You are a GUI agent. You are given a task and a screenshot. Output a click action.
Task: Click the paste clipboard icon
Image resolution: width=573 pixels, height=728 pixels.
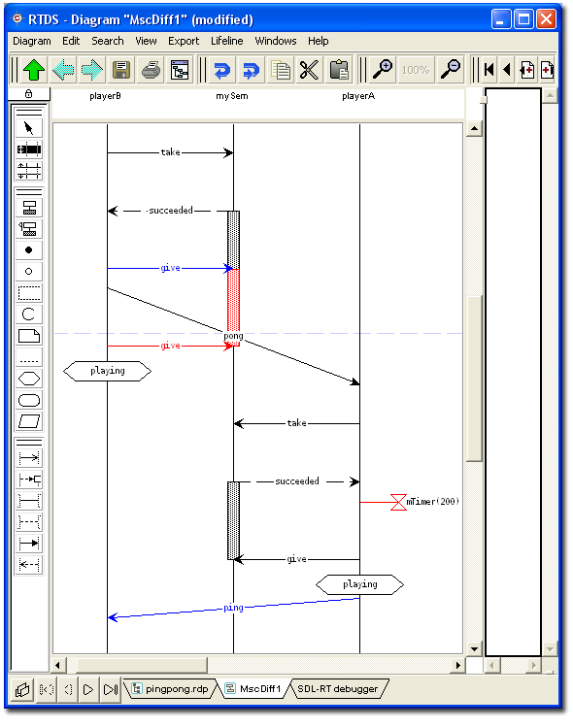(x=339, y=71)
